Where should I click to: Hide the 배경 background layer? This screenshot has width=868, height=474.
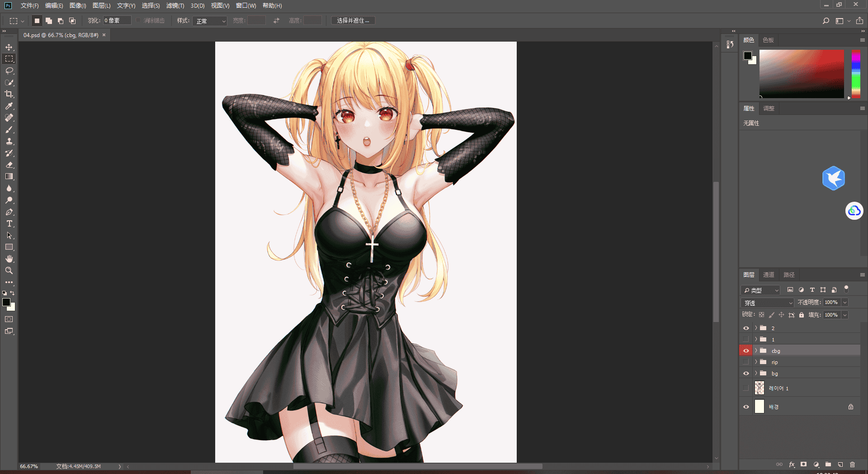[x=746, y=407]
